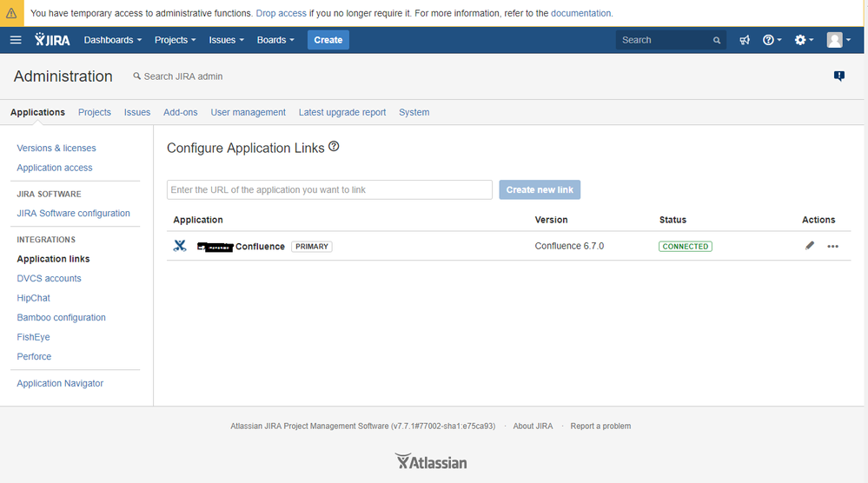Open About JIRA footer link

(x=533, y=426)
